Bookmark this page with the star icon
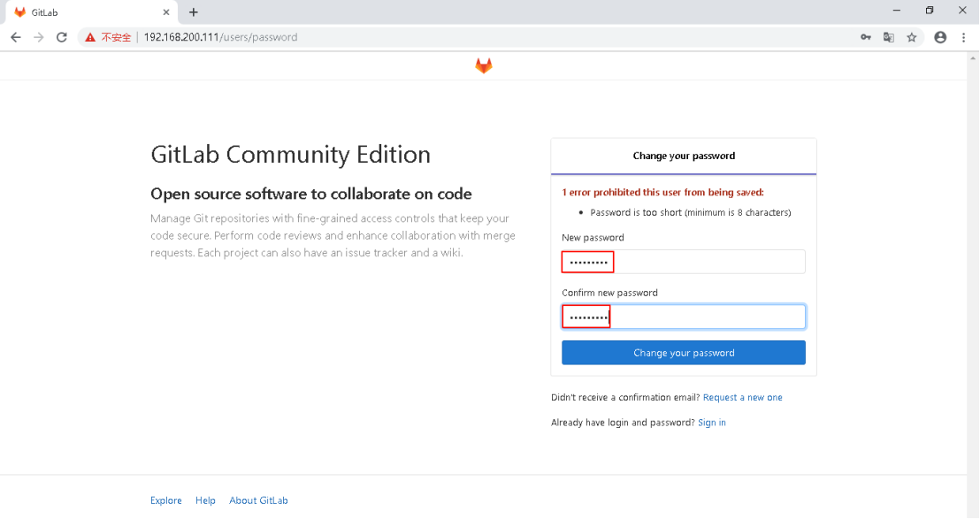980x519 pixels. pyautogui.click(x=912, y=37)
